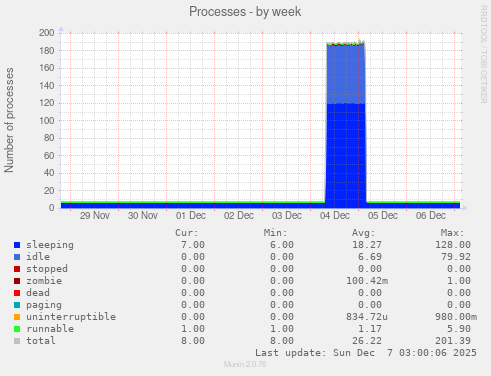Click the '04 Dec' x-axis label
This screenshot has height=376, width=491.
point(335,216)
